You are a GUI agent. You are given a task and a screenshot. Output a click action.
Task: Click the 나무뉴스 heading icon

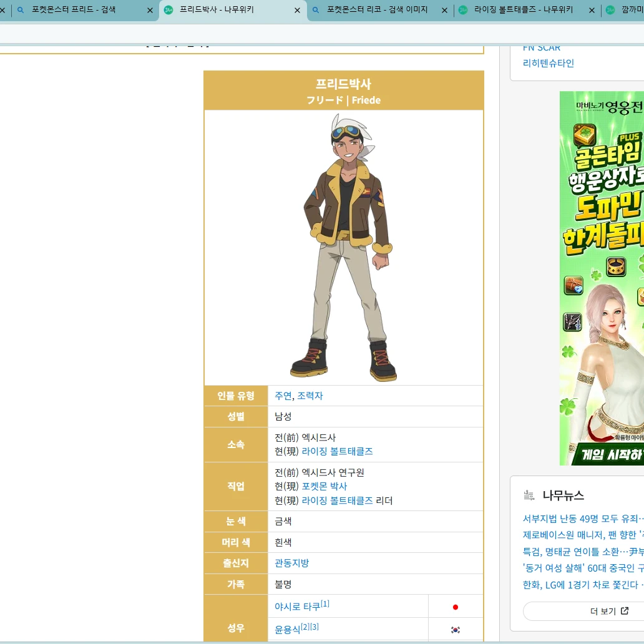point(529,495)
